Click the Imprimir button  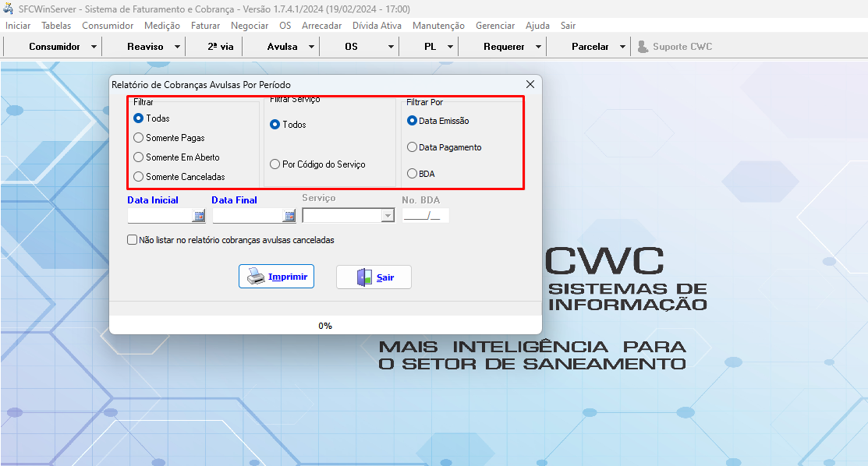[x=276, y=277]
